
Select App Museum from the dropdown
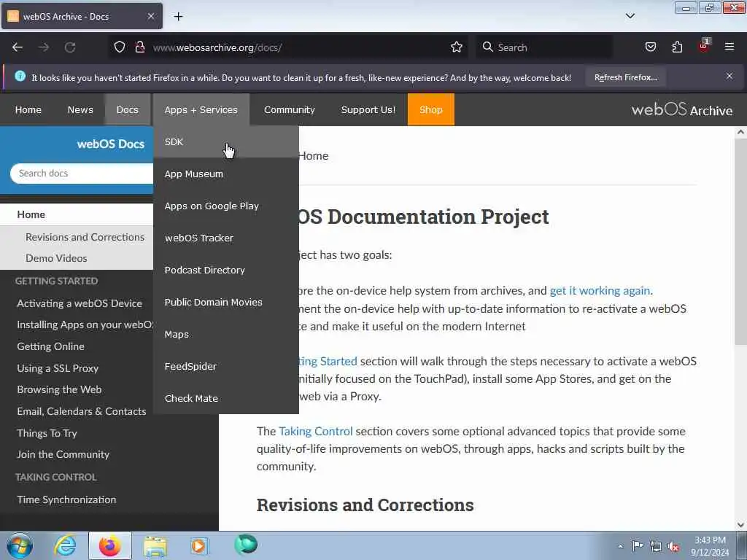pos(226,174)
